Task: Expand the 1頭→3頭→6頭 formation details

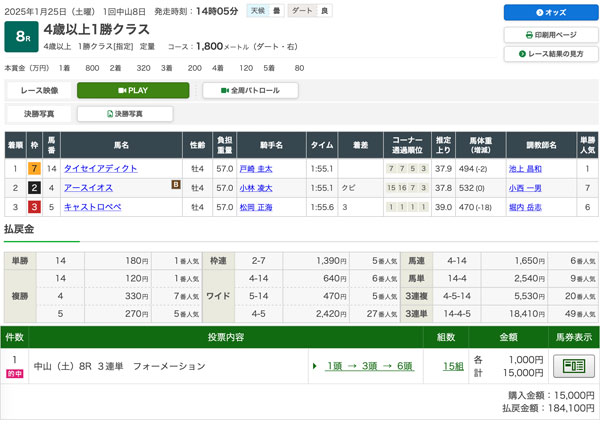Action: (x=369, y=366)
